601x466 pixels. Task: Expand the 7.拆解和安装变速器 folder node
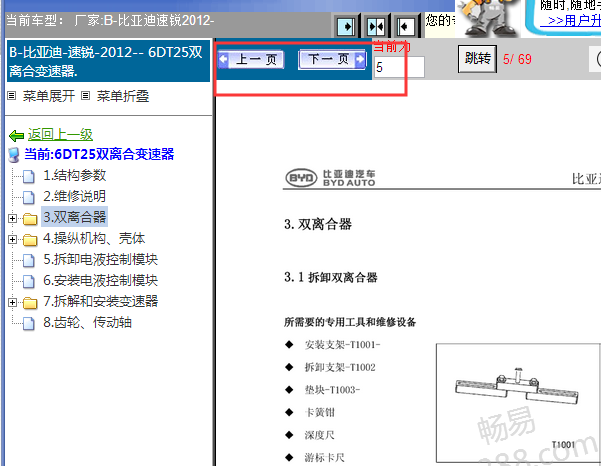[12, 302]
